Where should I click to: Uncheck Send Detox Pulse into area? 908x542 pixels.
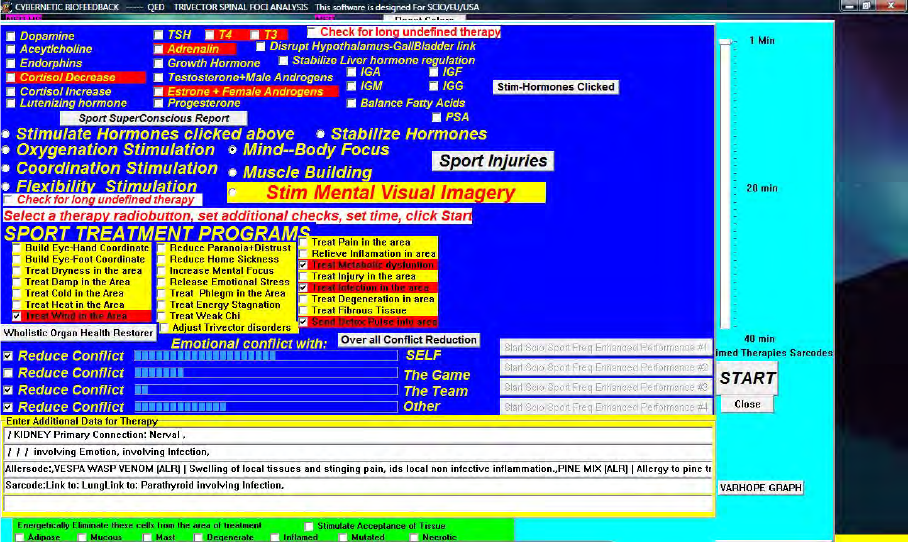click(303, 322)
